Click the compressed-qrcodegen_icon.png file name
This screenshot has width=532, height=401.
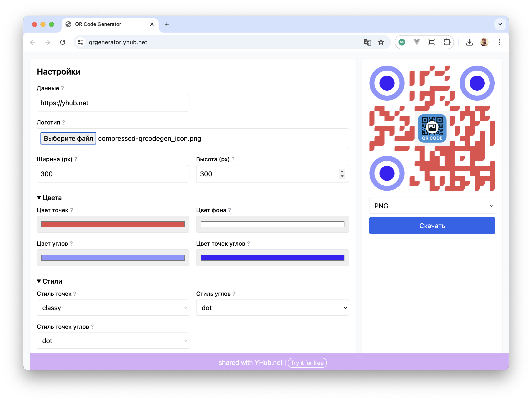click(x=150, y=138)
